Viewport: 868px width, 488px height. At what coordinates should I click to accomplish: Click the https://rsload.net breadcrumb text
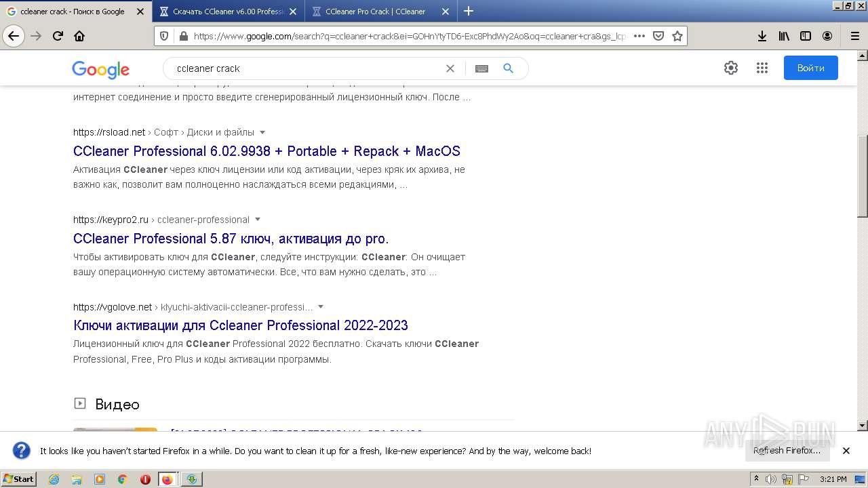[x=109, y=132]
